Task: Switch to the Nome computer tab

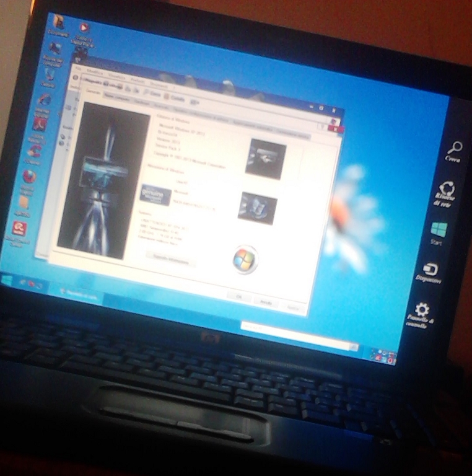Action: pos(116,96)
